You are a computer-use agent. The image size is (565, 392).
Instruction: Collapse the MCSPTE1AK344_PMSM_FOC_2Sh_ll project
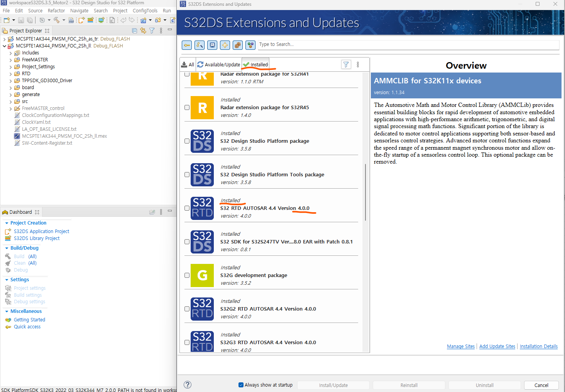[4, 46]
